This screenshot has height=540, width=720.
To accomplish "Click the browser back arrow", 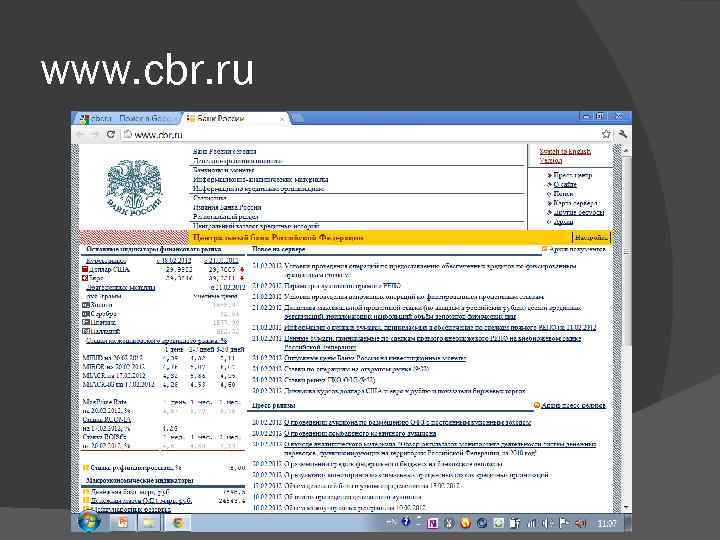I will click(x=81, y=135).
